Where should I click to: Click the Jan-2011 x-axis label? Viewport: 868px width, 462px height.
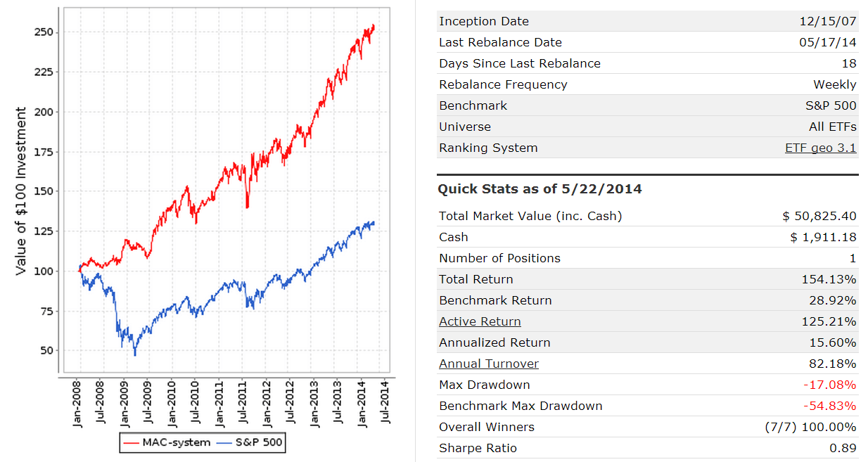pyautogui.click(x=219, y=404)
